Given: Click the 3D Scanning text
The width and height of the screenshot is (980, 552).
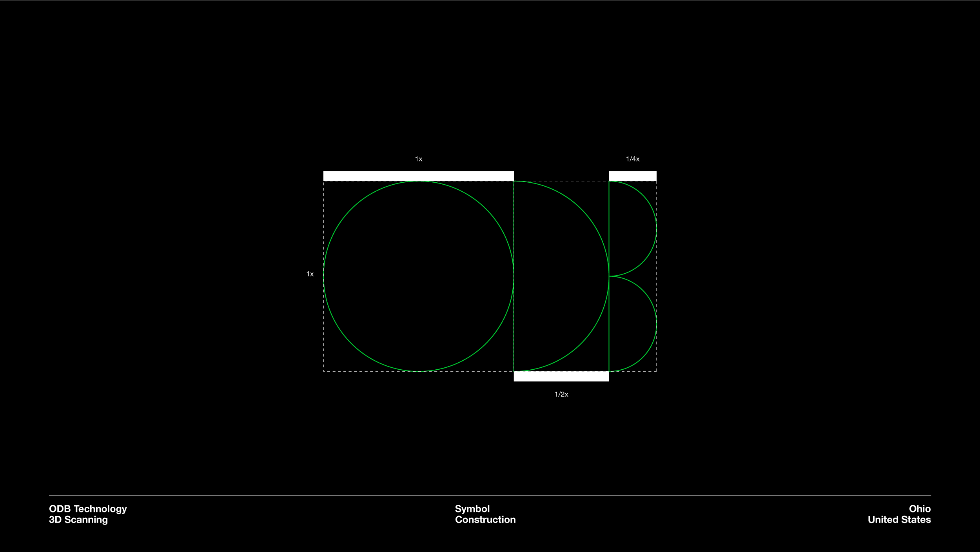Looking at the screenshot, I should pos(78,520).
